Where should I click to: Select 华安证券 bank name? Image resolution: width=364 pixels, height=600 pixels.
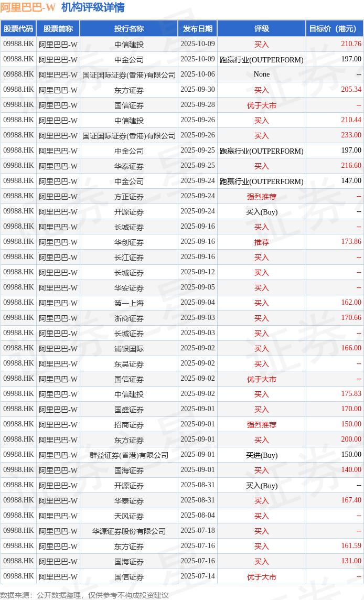[129, 288]
